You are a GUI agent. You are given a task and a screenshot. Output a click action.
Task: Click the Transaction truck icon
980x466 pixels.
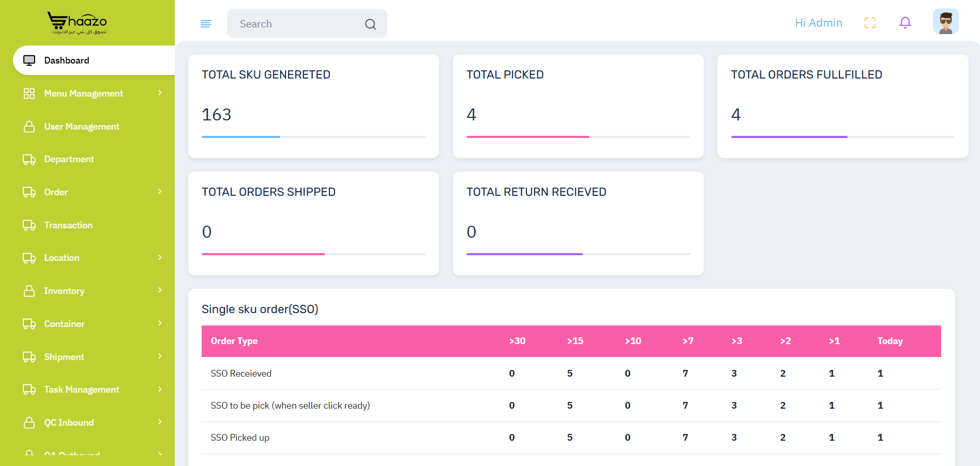(29, 225)
